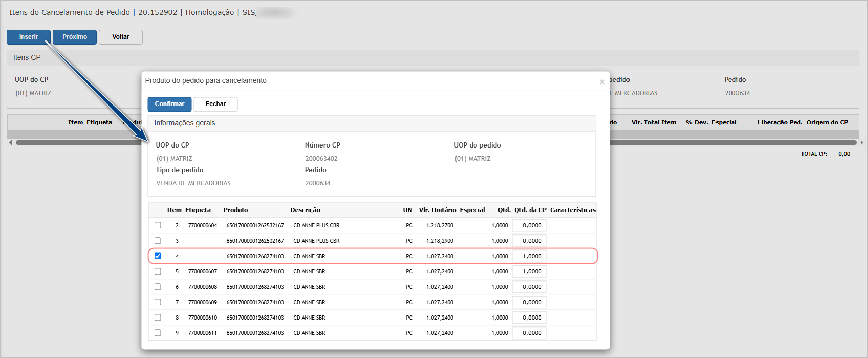The height and width of the screenshot is (358, 868).
Task: Click Qtd. da CP field for item 2
Action: click(x=529, y=225)
